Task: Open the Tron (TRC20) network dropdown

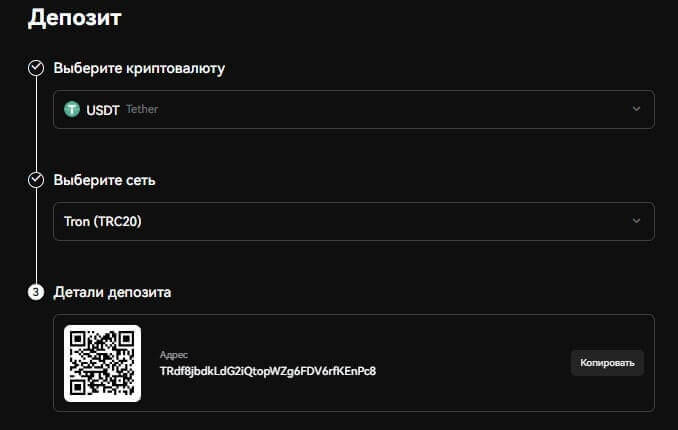Action: tap(353, 221)
